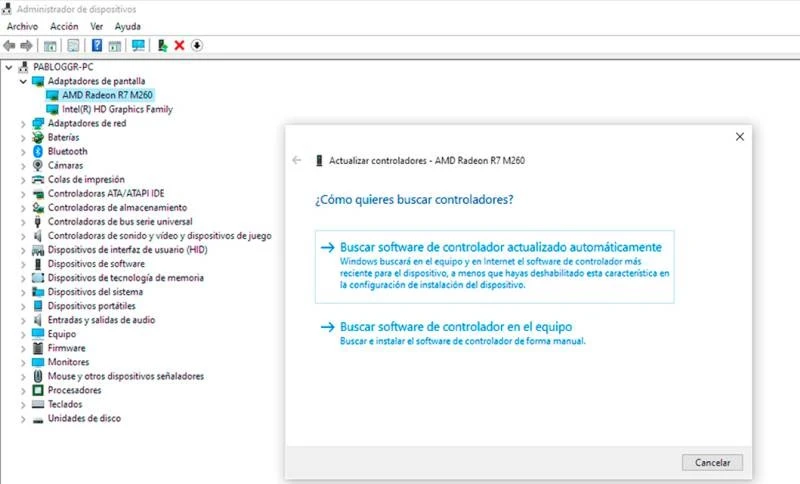Expand the Bluetooth node chevron
This screenshot has height=484, width=800.
click(x=23, y=151)
